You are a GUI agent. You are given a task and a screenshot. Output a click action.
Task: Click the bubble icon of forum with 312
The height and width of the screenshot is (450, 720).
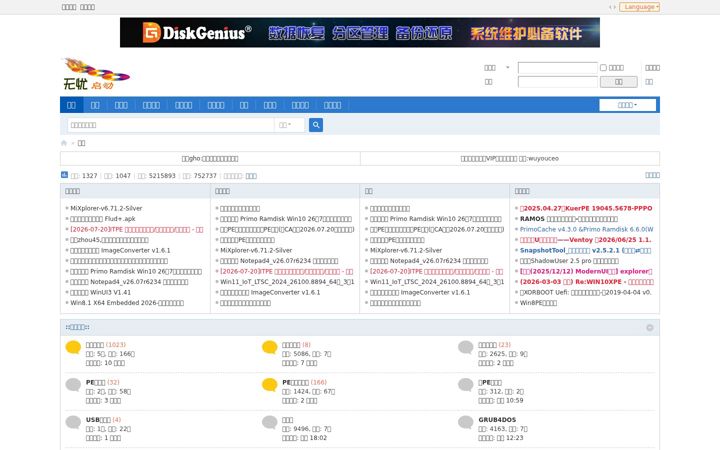click(466, 385)
